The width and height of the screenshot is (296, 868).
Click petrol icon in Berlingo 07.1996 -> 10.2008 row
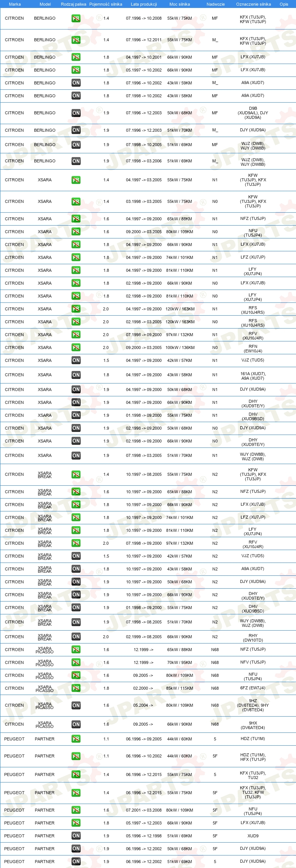click(76, 18)
